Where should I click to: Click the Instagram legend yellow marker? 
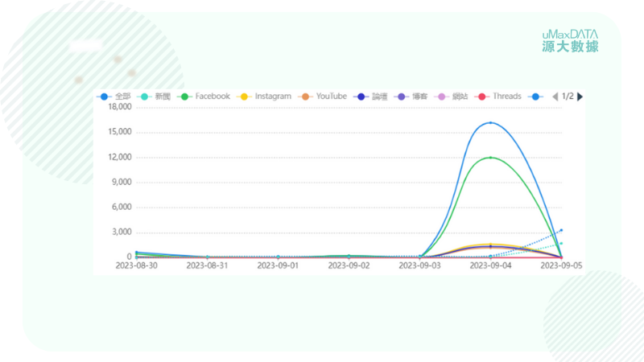click(x=246, y=97)
